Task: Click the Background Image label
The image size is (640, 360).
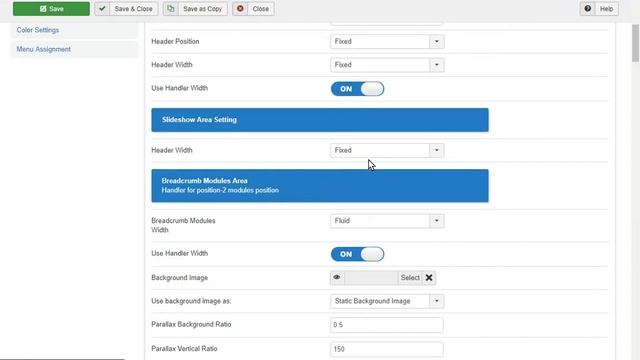Action: [180, 278]
